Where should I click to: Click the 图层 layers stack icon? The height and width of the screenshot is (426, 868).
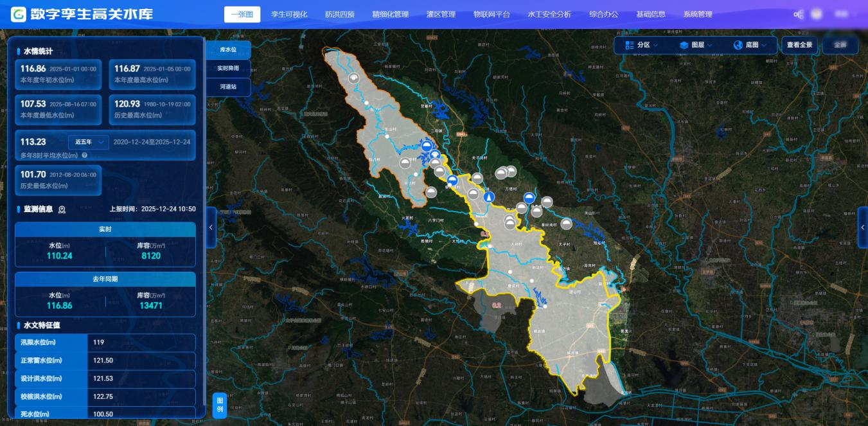coord(683,45)
